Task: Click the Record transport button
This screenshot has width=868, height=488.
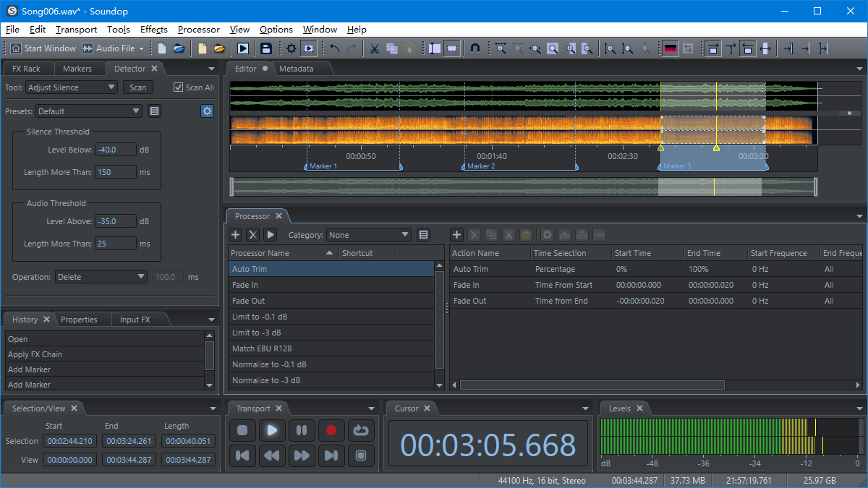Action: click(x=331, y=430)
